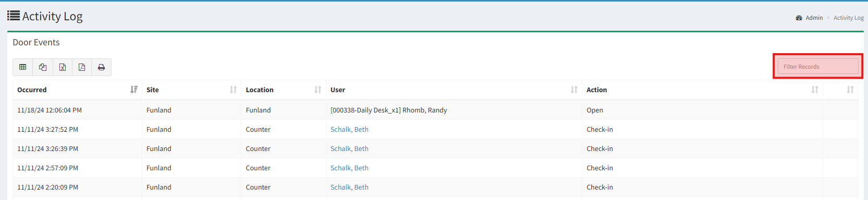868x200 pixels.
Task: Click the Activity Log list icon
Action: pyautogui.click(x=14, y=16)
